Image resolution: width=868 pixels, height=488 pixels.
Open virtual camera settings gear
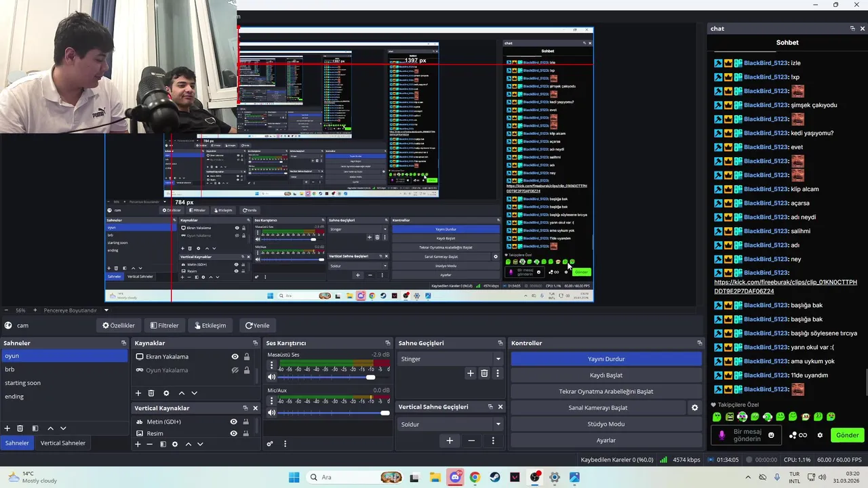(x=694, y=407)
